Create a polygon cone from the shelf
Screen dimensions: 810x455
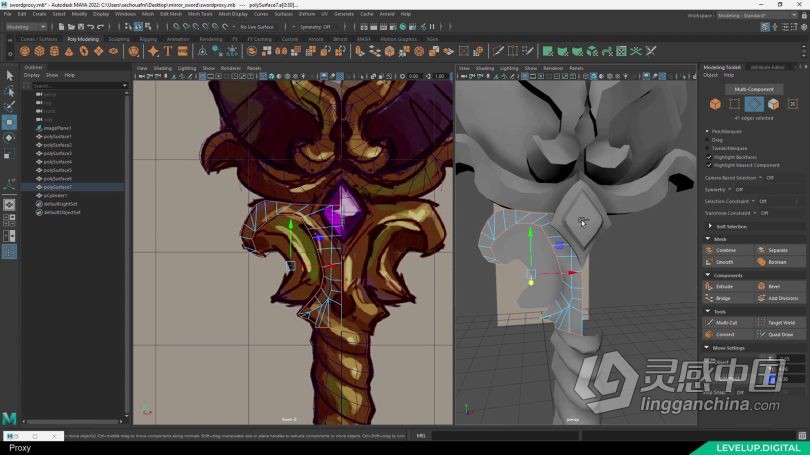(69, 51)
